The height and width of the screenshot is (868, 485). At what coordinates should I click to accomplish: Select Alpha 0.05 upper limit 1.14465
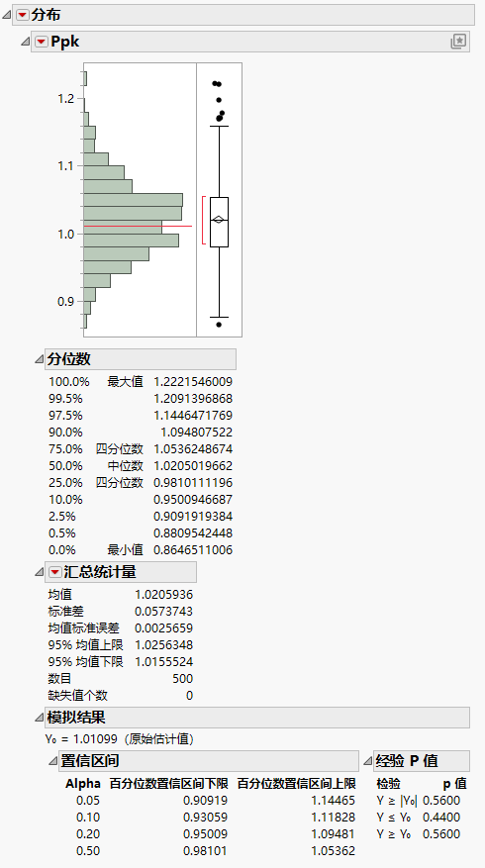[x=334, y=801]
